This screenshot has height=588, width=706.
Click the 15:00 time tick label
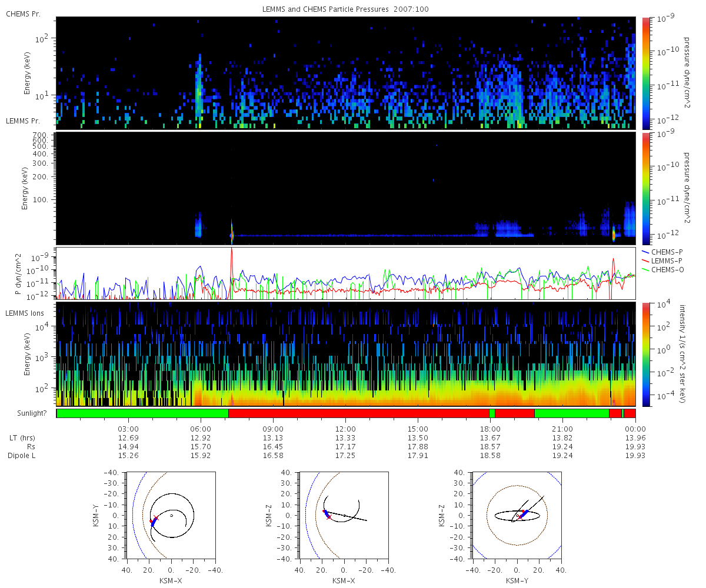pos(418,429)
